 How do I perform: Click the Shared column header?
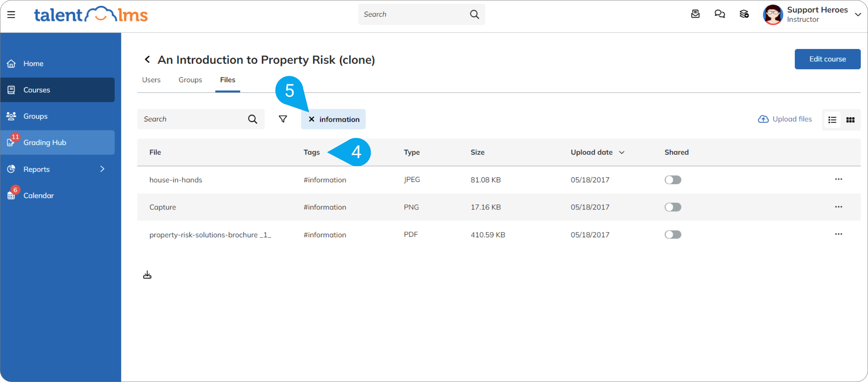tap(676, 152)
